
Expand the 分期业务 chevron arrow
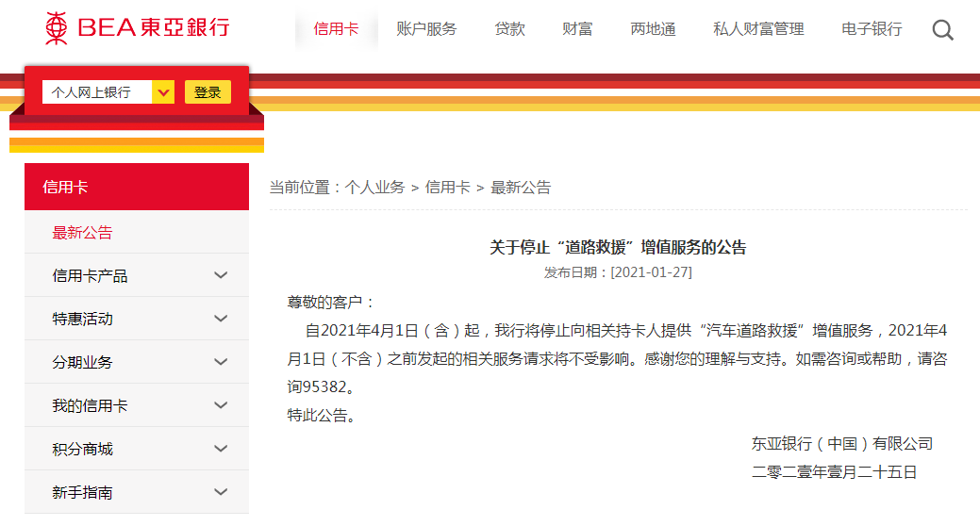tap(221, 362)
